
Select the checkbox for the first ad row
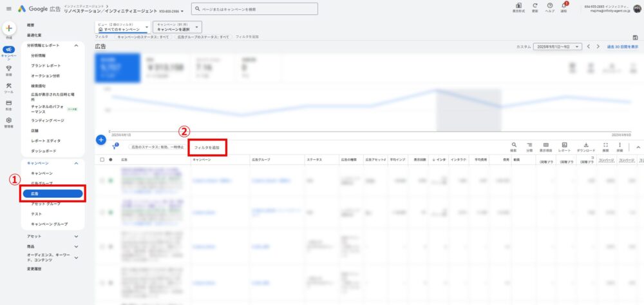click(102, 180)
